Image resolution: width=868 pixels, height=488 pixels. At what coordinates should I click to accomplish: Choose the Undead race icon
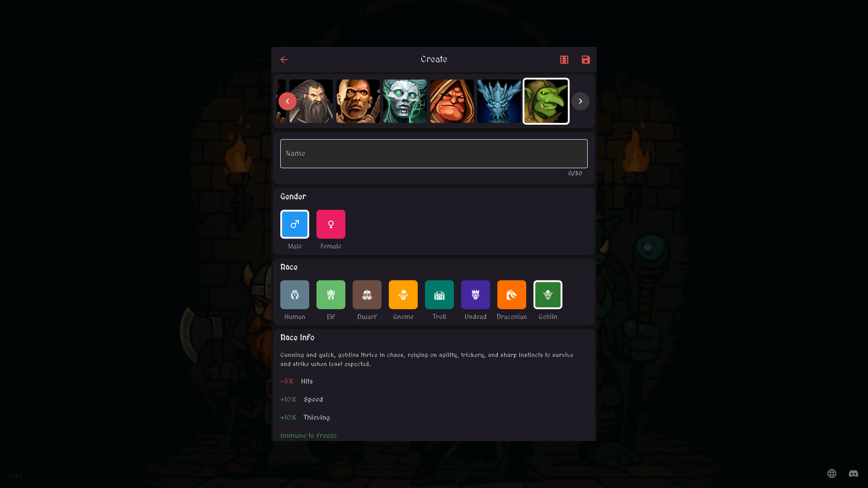[475, 294]
